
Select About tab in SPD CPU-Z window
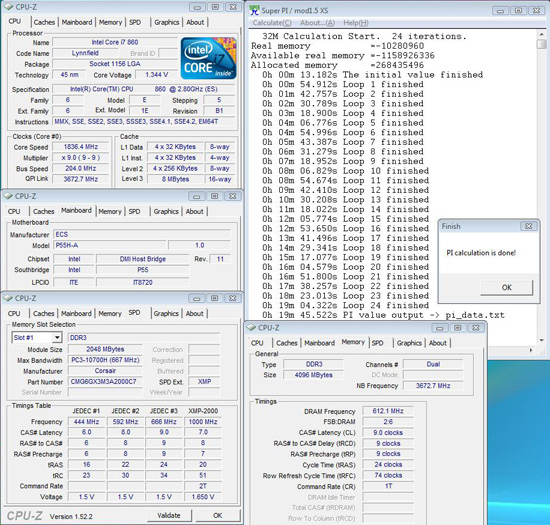pos(194,314)
